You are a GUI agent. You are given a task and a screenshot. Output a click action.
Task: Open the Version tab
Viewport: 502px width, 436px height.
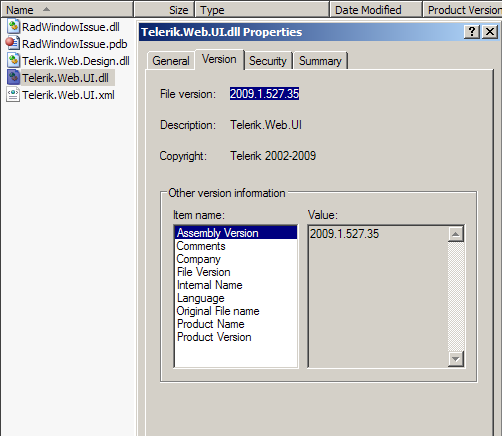tap(219, 60)
